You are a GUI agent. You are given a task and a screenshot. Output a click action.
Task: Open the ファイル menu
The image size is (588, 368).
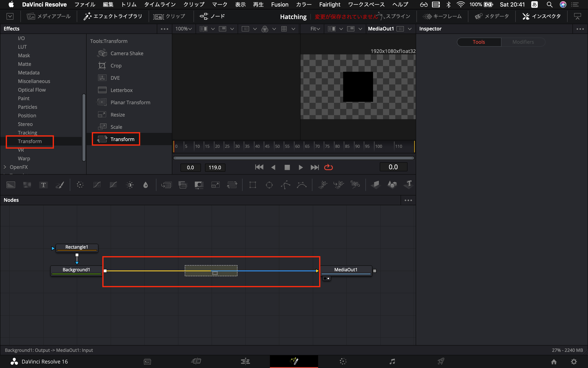tap(85, 4)
